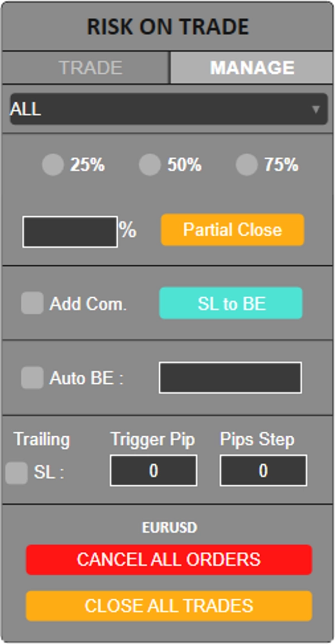Image resolution: width=335 pixels, height=644 pixels.
Task: Click the Pips Step value field
Action: tap(263, 471)
